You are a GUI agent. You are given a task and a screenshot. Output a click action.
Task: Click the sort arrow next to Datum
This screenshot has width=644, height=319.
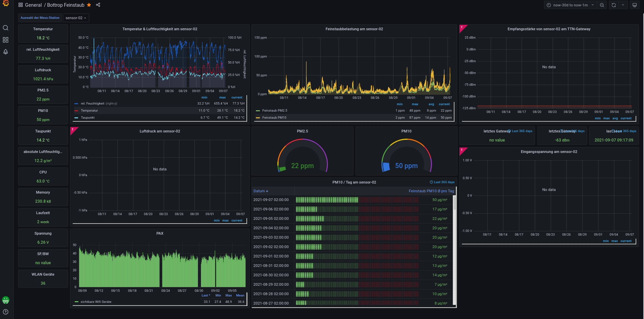[x=267, y=191]
